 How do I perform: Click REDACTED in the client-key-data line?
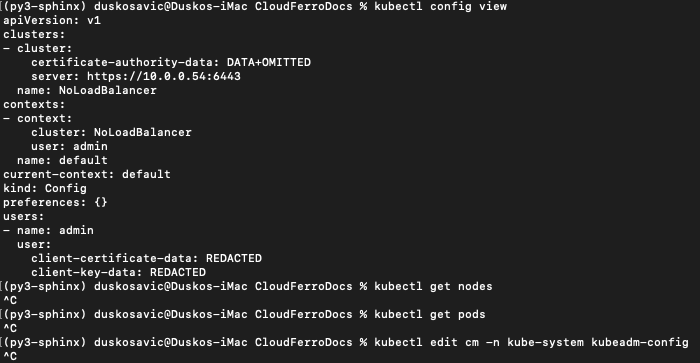tap(178, 272)
